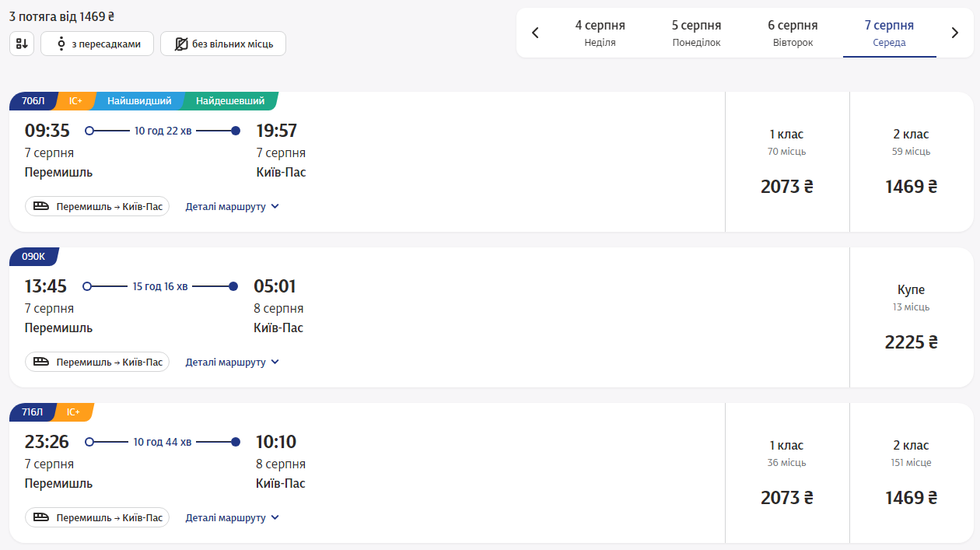The image size is (980, 550).
Task: Toggle the 'з пересадками' transfers filter
Action: click(97, 44)
